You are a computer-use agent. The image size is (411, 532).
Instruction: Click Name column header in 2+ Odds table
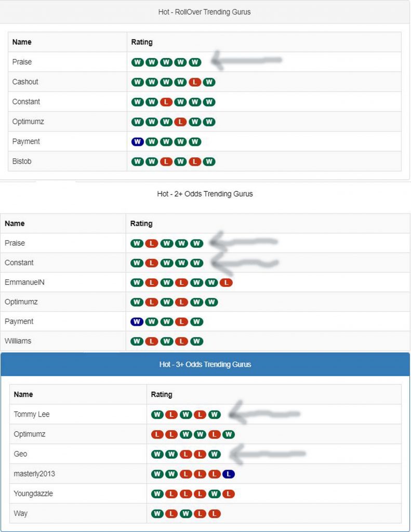(x=15, y=223)
